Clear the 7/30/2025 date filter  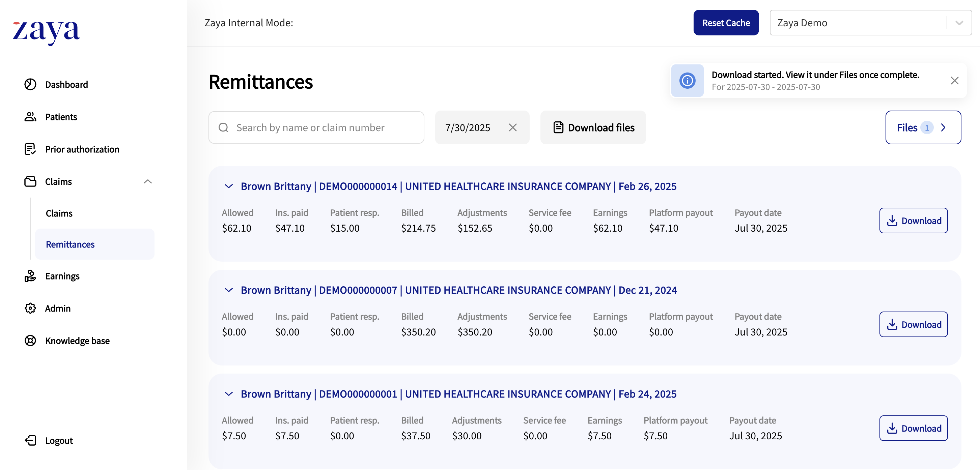coord(512,127)
